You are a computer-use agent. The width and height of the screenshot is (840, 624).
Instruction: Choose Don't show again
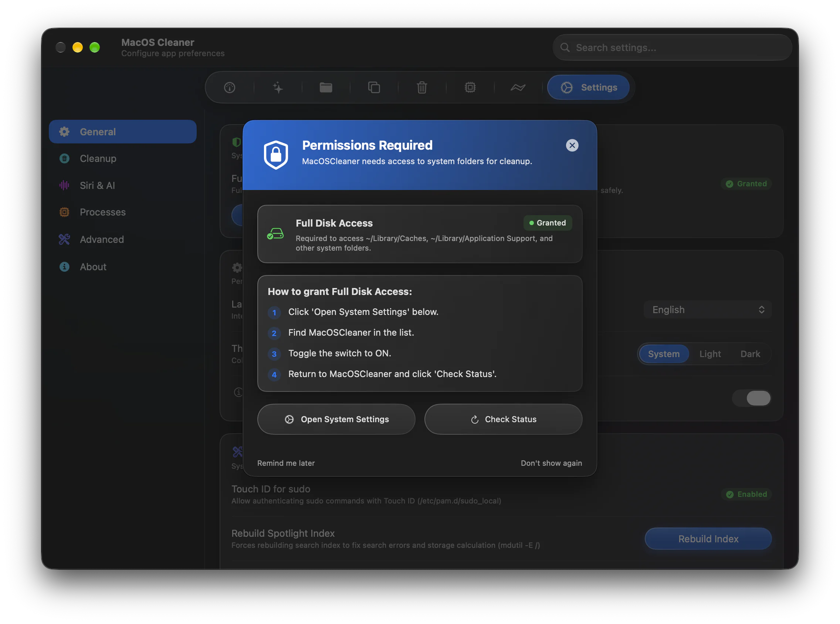tap(551, 463)
